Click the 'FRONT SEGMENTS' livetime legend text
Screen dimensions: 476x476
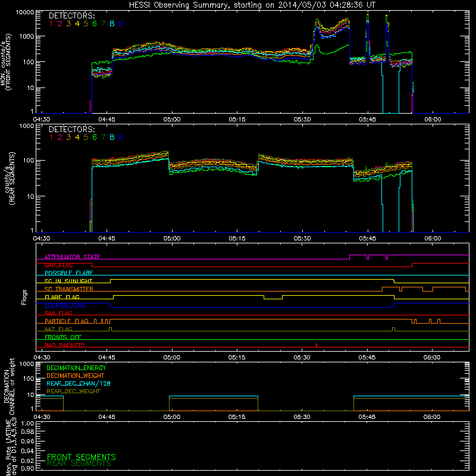click(82, 457)
